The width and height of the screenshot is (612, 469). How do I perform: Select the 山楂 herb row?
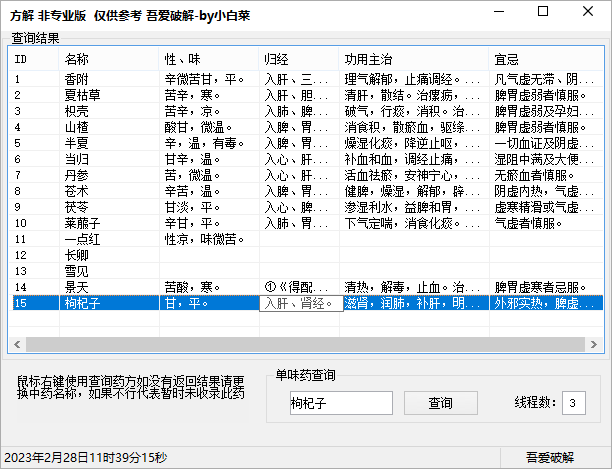(x=76, y=126)
